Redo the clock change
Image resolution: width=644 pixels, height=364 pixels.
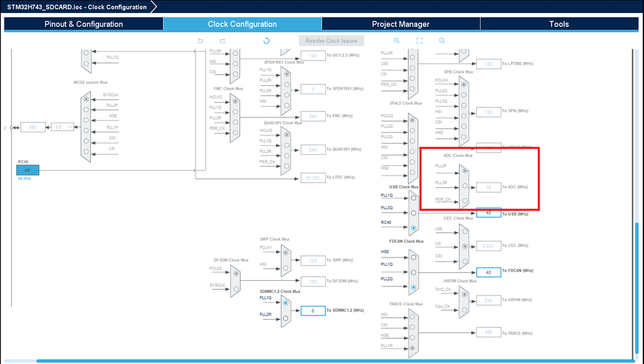223,41
